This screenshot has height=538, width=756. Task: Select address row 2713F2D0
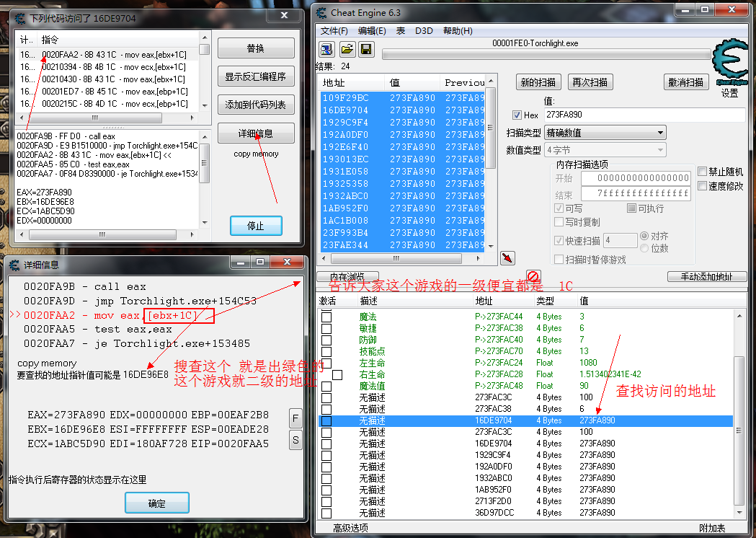point(525,501)
